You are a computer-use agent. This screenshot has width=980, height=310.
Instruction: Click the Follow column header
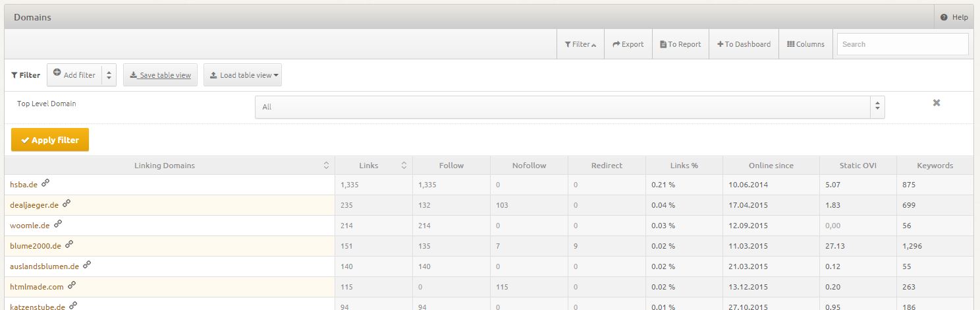(x=451, y=166)
